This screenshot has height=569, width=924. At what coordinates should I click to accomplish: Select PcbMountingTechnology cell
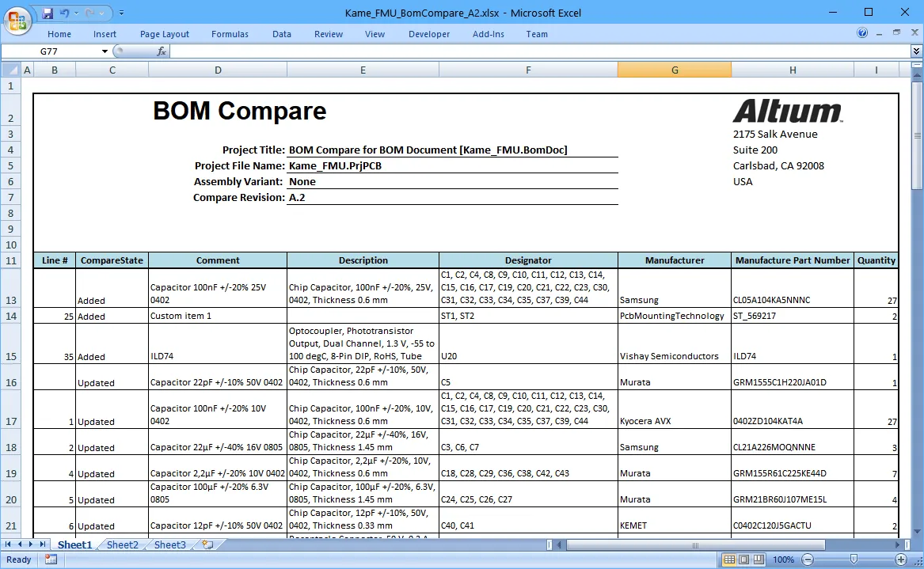click(x=675, y=316)
